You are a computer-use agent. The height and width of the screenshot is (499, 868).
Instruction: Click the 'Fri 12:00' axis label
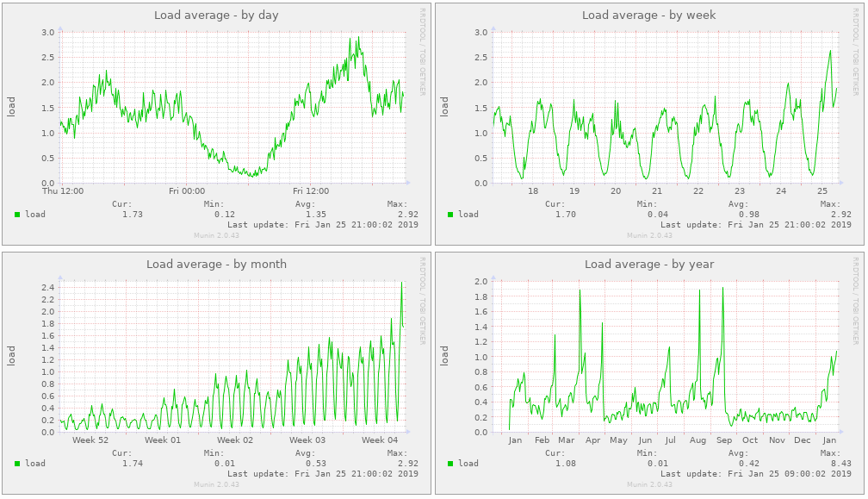click(x=311, y=191)
